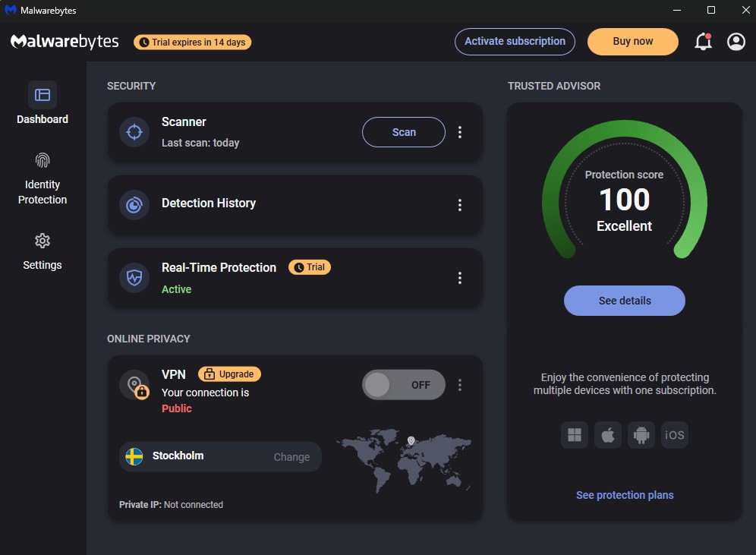
Task: Turn on the VPN toggle switch
Action: [x=404, y=385]
